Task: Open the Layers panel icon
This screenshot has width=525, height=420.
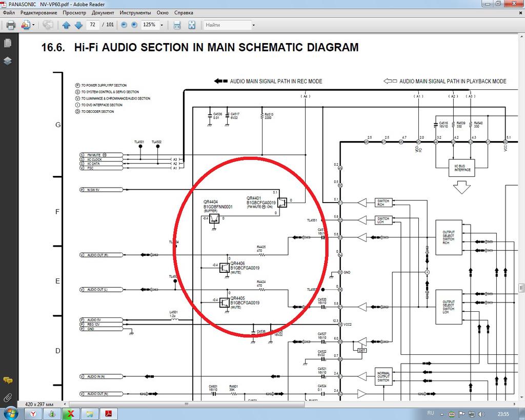Action: (8, 61)
